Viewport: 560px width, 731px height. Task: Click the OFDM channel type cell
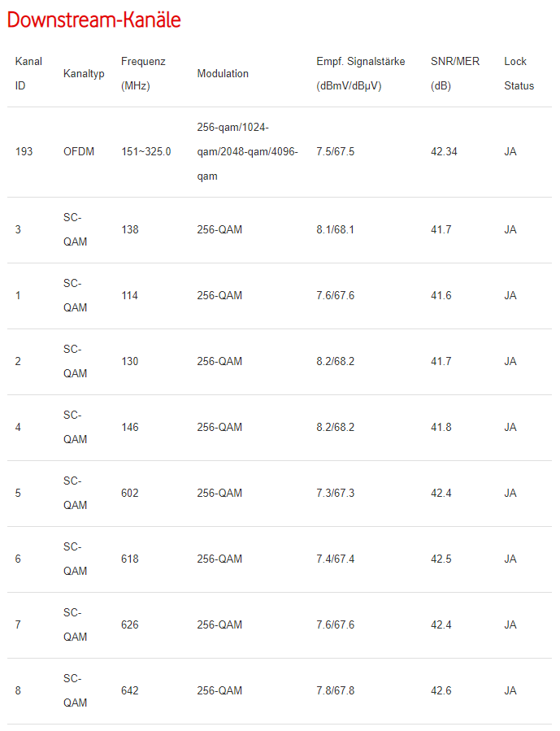click(x=79, y=152)
